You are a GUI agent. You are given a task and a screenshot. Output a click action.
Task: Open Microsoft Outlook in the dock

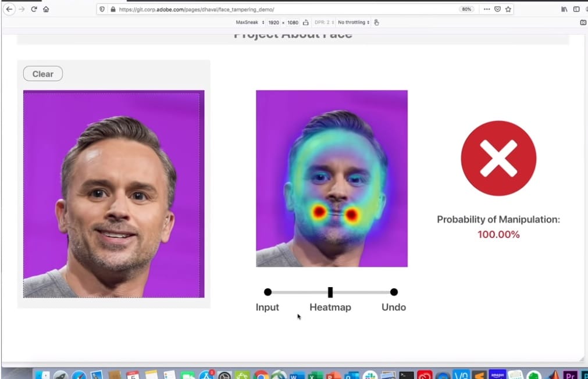coord(351,375)
